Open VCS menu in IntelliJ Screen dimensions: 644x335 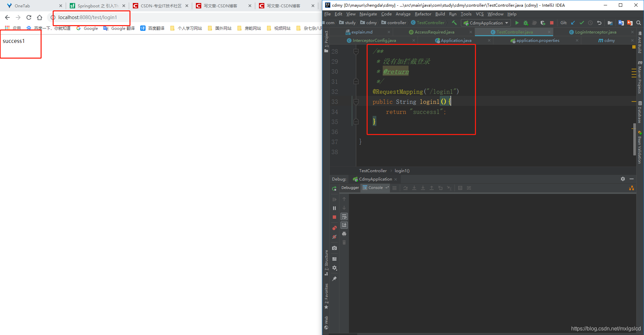point(480,14)
